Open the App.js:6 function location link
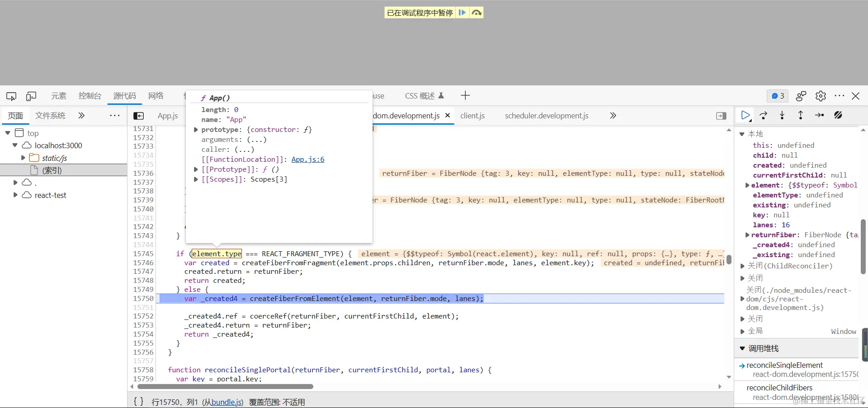 point(308,159)
